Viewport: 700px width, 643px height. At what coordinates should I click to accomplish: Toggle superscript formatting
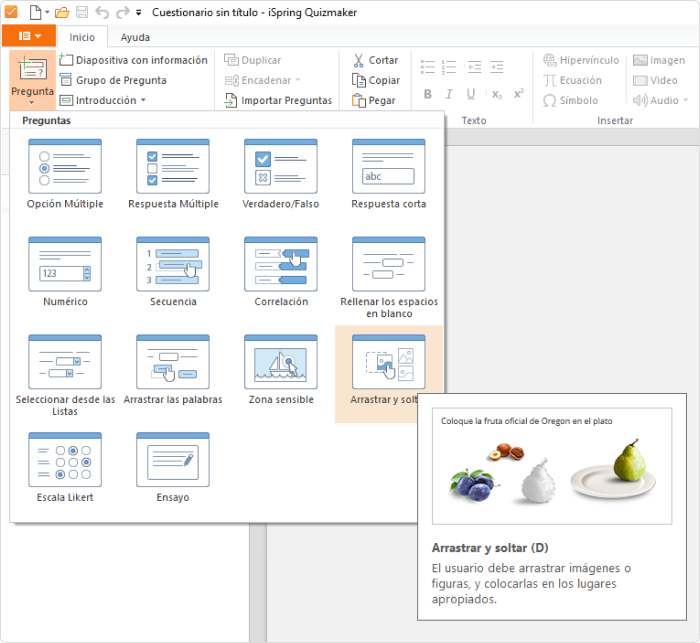click(518, 94)
